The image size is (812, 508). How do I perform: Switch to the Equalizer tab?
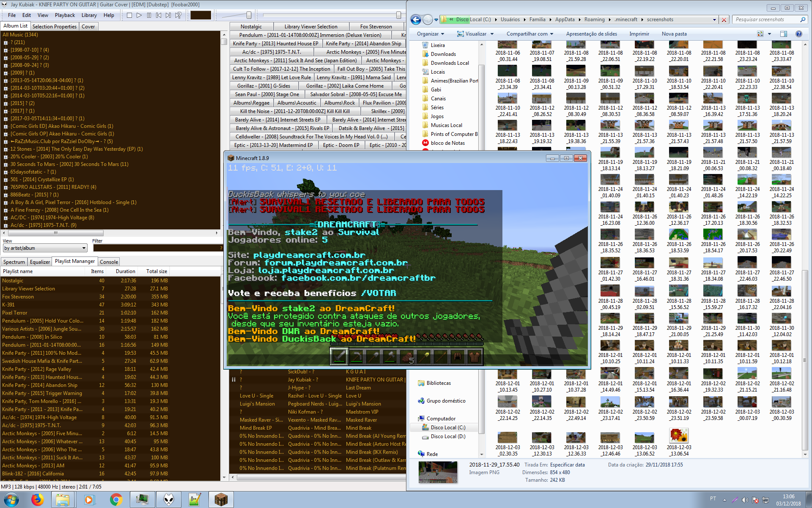[40, 262]
